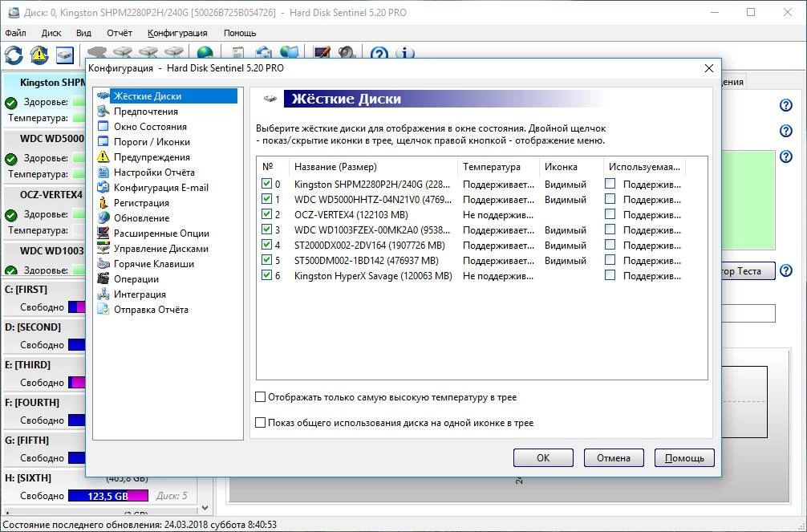This screenshot has height=532, width=807.
Task: Open Горячие Клавиши via its keyboard icon
Action: click(x=103, y=264)
